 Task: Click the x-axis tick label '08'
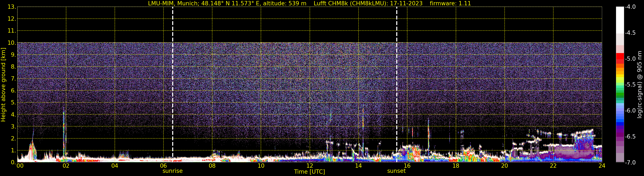(212, 166)
